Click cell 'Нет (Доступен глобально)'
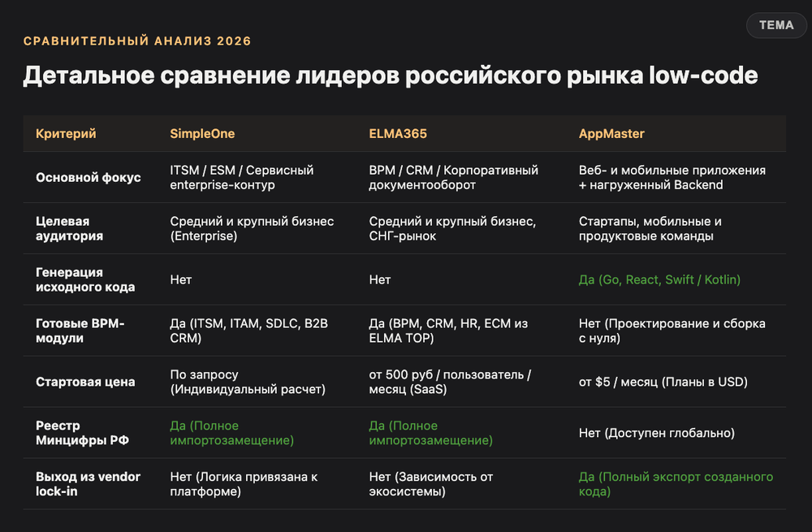This screenshot has height=532, width=812. (x=657, y=433)
